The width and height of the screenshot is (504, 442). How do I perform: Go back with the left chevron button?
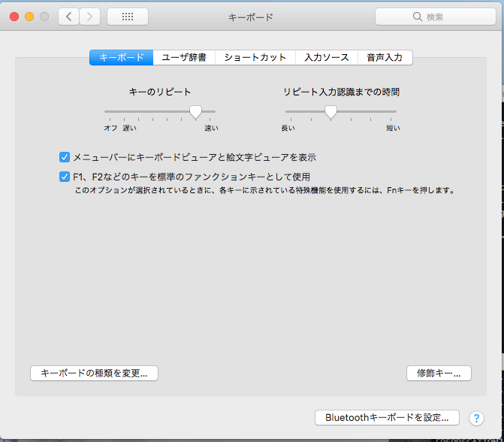tap(68, 17)
